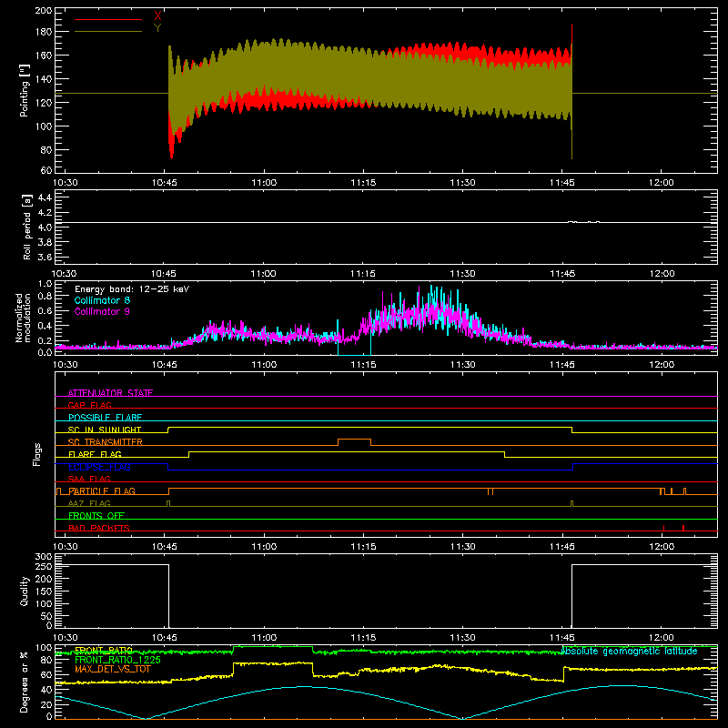Click the 250 tick on Quality axis
This screenshot has height=728, width=728.
[x=44, y=567]
